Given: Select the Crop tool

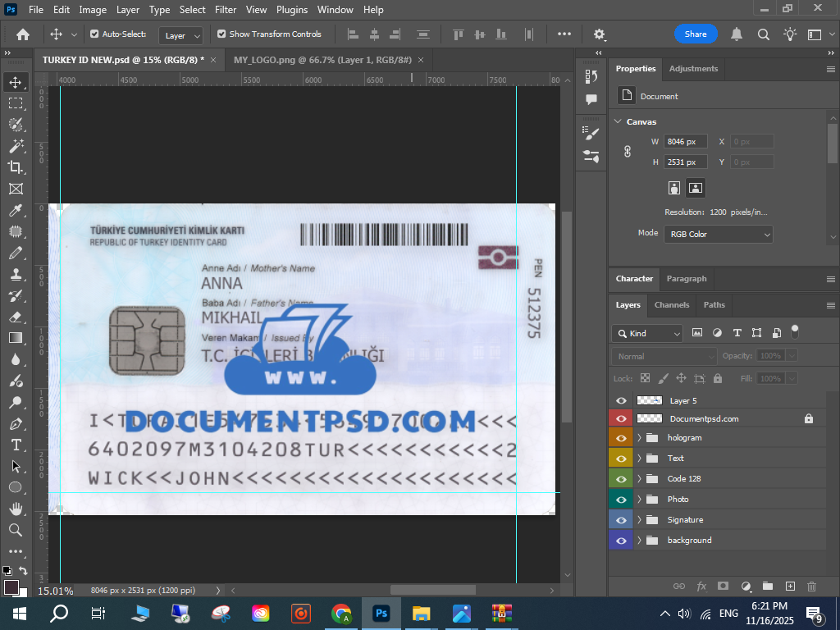Looking at the screenshot, I should (x=16, y=167).
